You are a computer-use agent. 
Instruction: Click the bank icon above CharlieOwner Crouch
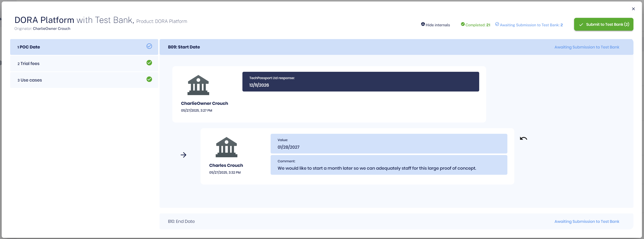point(198,85)
